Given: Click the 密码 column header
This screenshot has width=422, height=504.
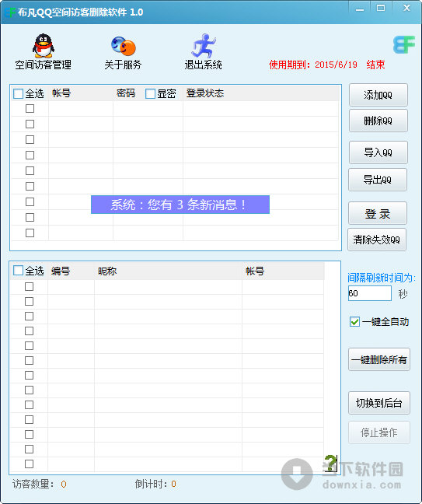Looking at the screenshot, I should point(126,93).
